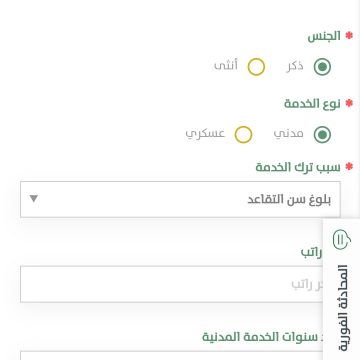The height and width of the screenshot is (360, 360).
Task: Click the "أنثى" option text
Action: click(226, 65)
